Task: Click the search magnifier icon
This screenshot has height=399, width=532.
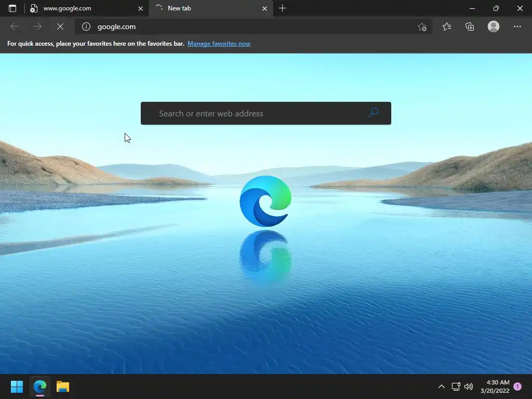Action: point(373,112)
